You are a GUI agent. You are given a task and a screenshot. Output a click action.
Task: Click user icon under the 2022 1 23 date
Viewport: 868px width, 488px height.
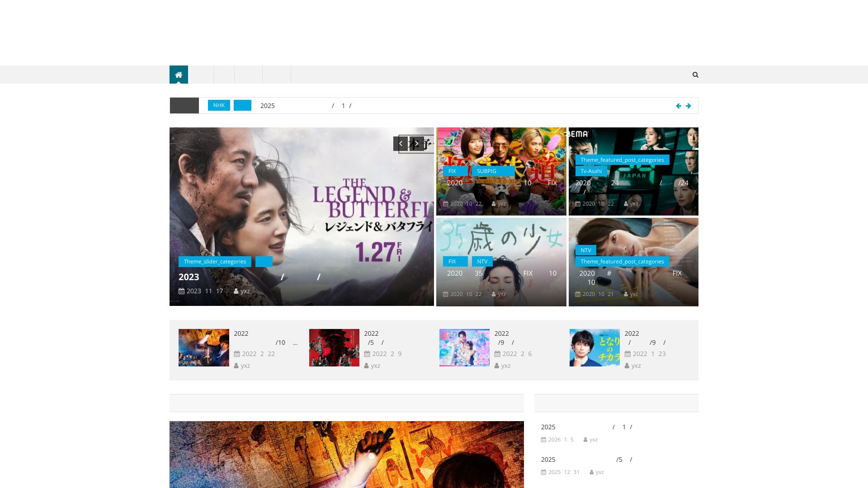[627, 366]
